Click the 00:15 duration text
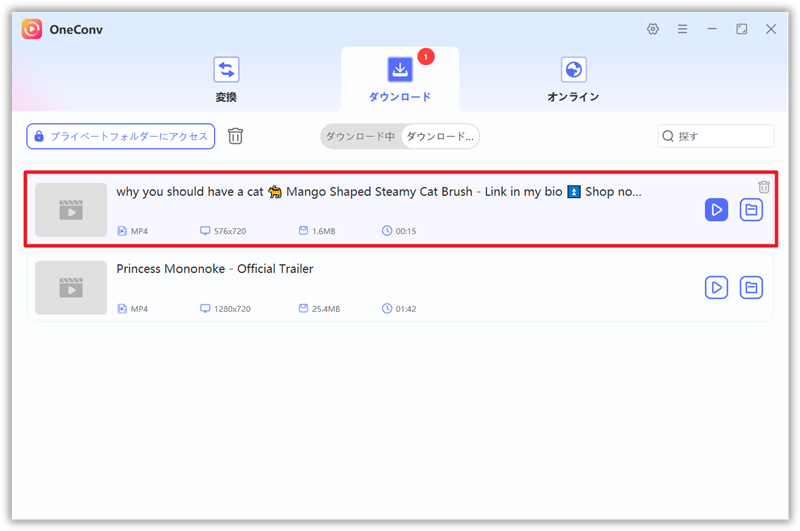Viewport: 800px width, 531px height. [x=406, y=231]
